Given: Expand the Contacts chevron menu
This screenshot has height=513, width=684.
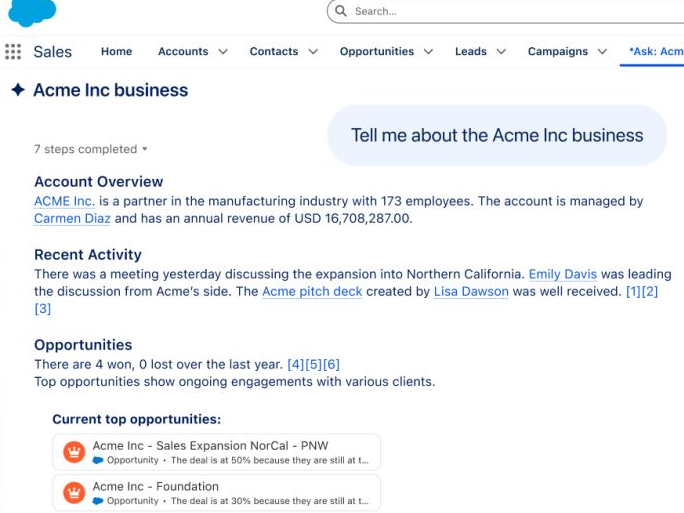Looking at the screenshot, I should 313,51.
